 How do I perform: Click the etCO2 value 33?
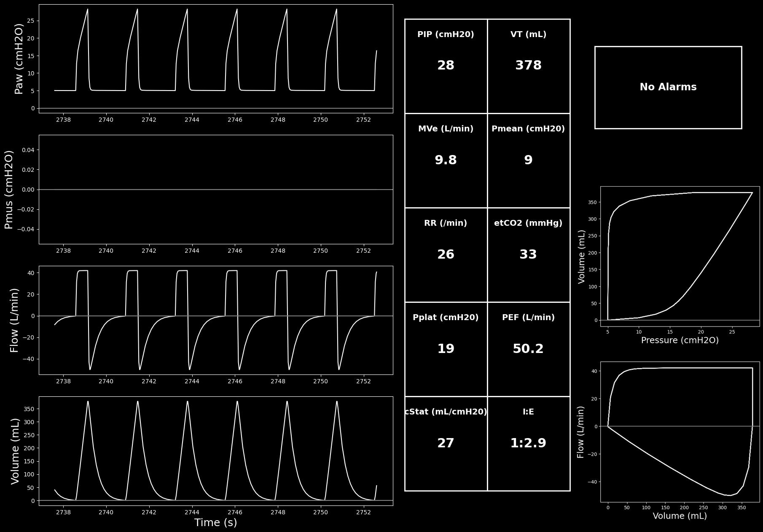[x=528, y=254]
